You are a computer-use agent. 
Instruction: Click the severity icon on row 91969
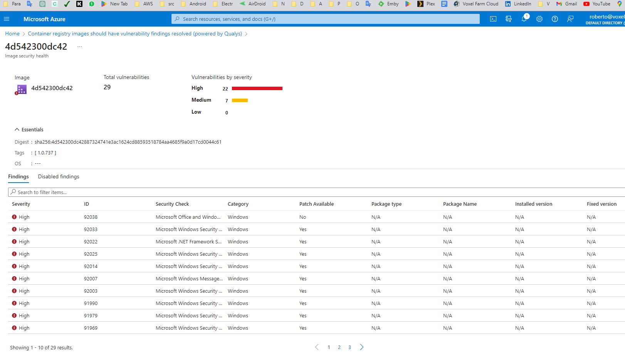(14, 328)
